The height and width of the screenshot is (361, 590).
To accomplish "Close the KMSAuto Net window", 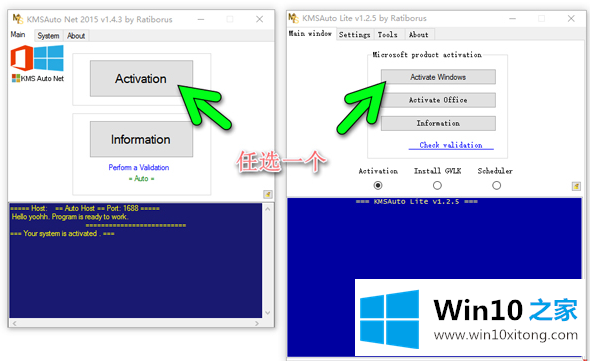I will point(260,19).
